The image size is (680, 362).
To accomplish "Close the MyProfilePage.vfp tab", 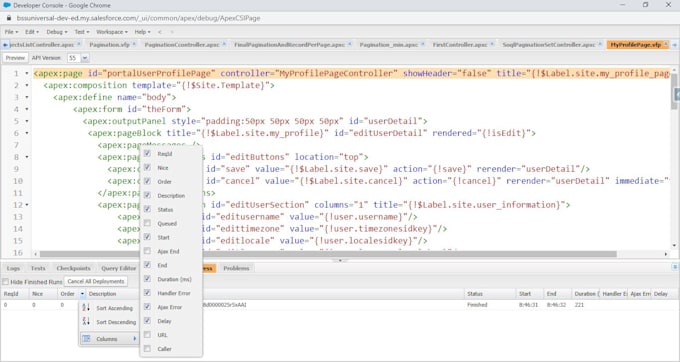I will (666, 44).
